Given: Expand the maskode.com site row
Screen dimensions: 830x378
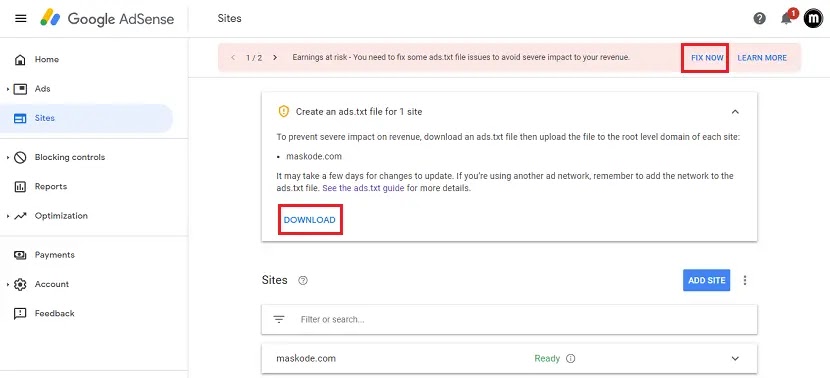Looking at the screenshot, I should pyautogui.click(x=735, y=358).
